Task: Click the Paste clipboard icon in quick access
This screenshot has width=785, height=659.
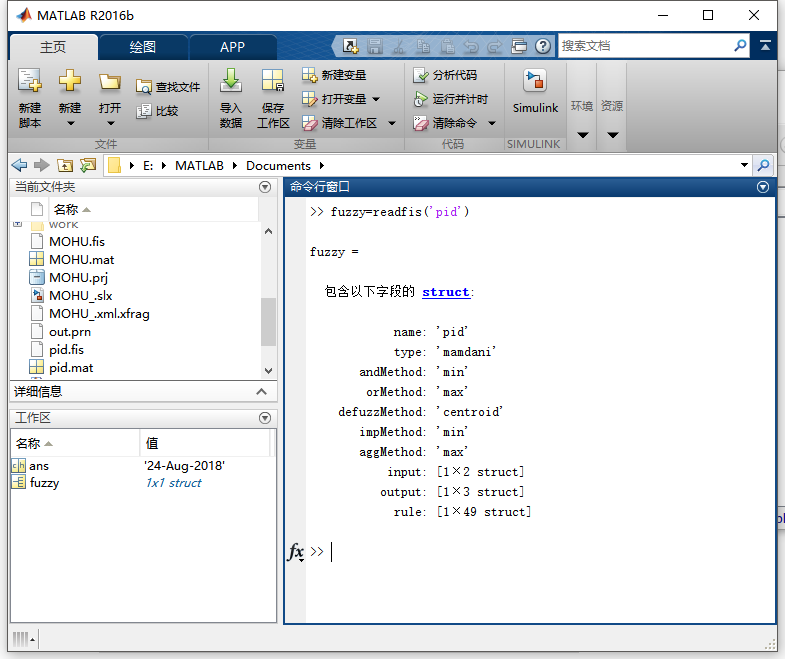Action: [x=447, y=46]
